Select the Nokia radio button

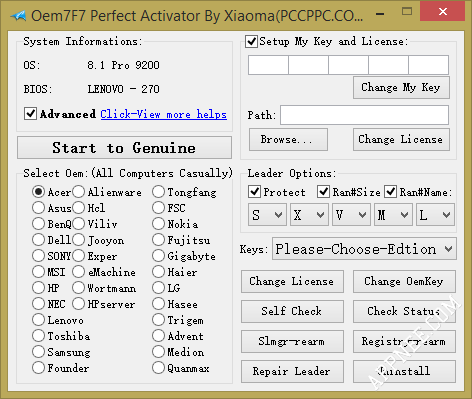[158, 224]
